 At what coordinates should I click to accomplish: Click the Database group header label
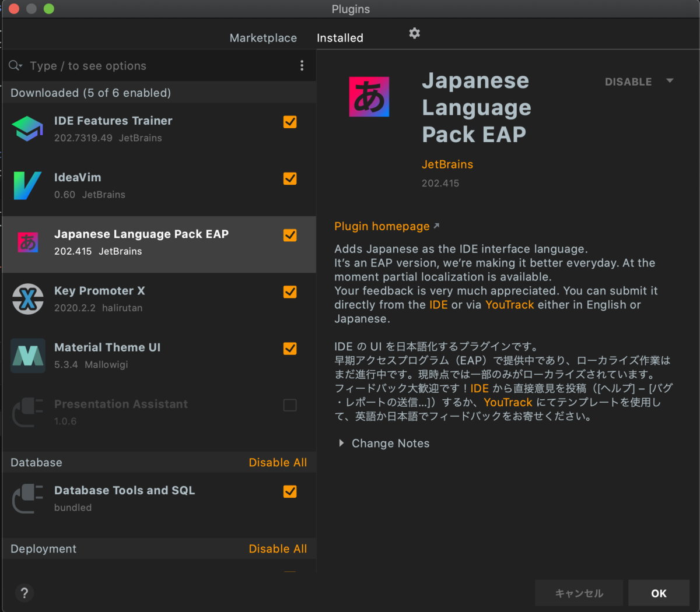[x=36, y=462]
